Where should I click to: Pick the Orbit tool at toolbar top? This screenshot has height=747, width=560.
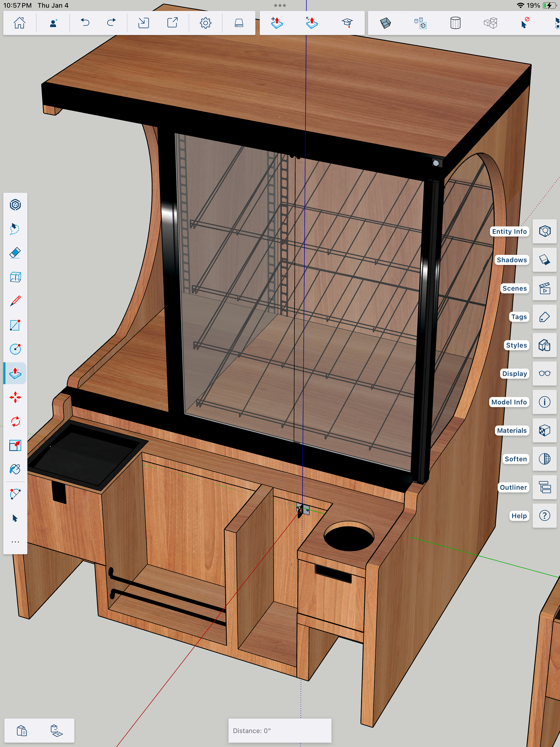point(15,205)
